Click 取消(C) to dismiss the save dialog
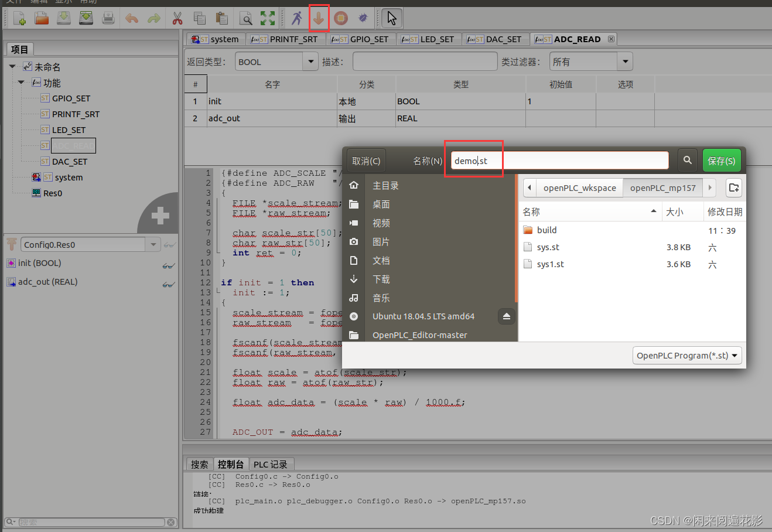The height and width of the screenshot is (532, 772). 365,160
